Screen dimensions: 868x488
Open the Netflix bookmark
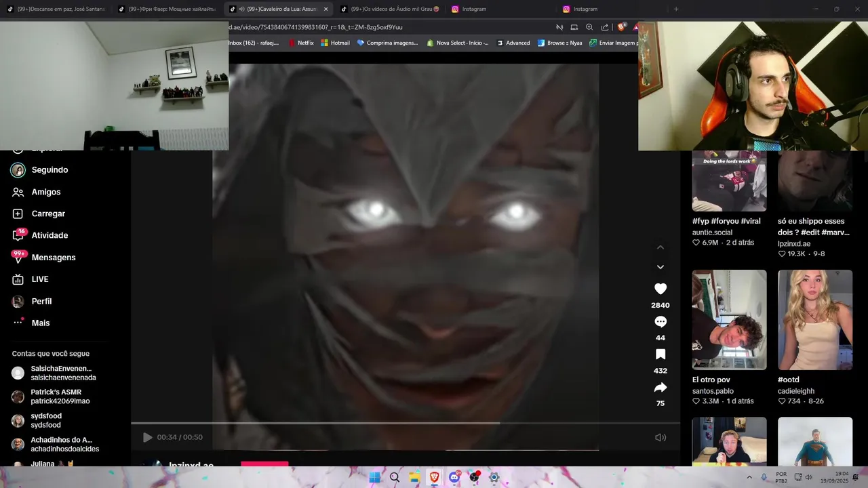click(x=301, y=43)
